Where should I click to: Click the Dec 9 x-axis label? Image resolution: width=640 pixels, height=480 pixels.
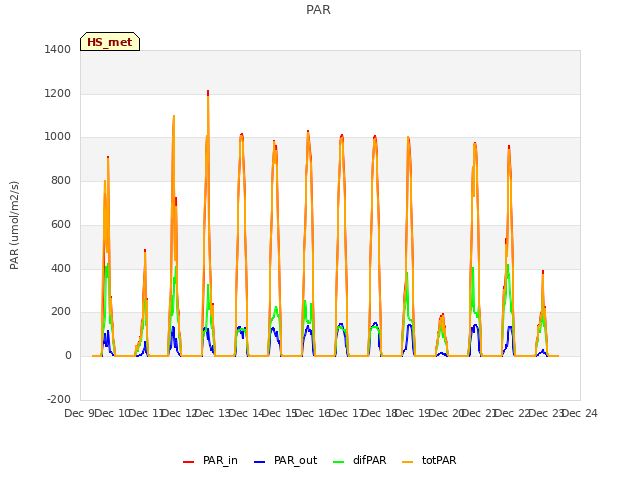pyautogui.click(x=80, y=413)
